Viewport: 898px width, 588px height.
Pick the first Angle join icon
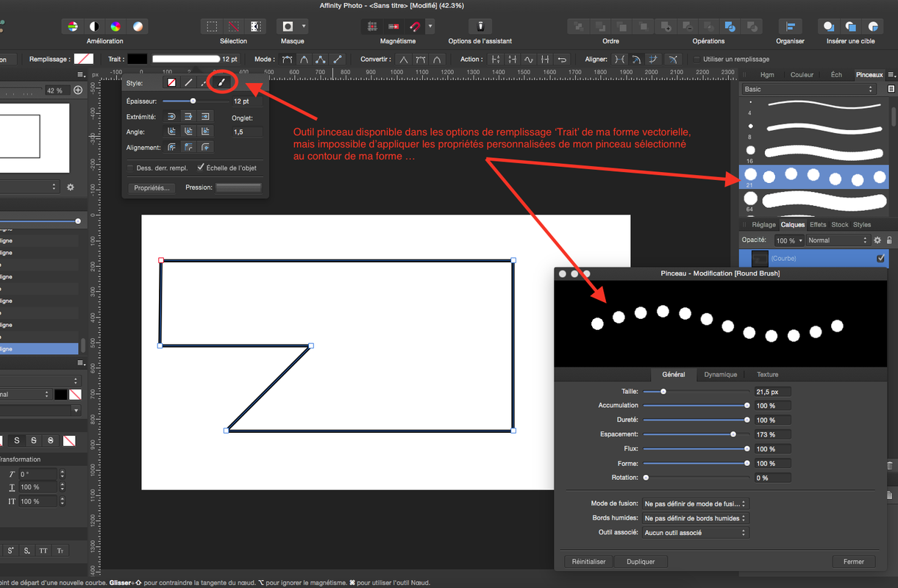click(171, 132)
